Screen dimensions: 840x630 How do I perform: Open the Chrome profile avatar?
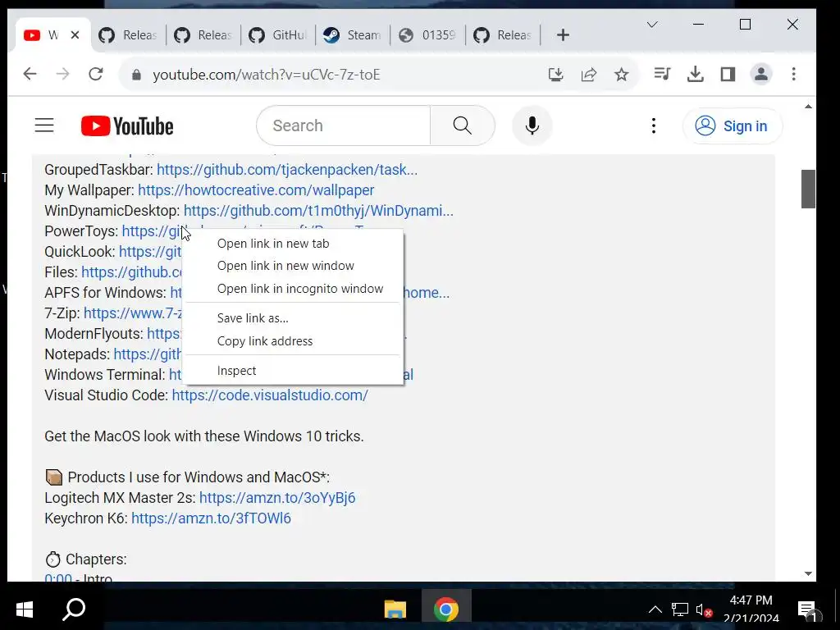[760, 74]
